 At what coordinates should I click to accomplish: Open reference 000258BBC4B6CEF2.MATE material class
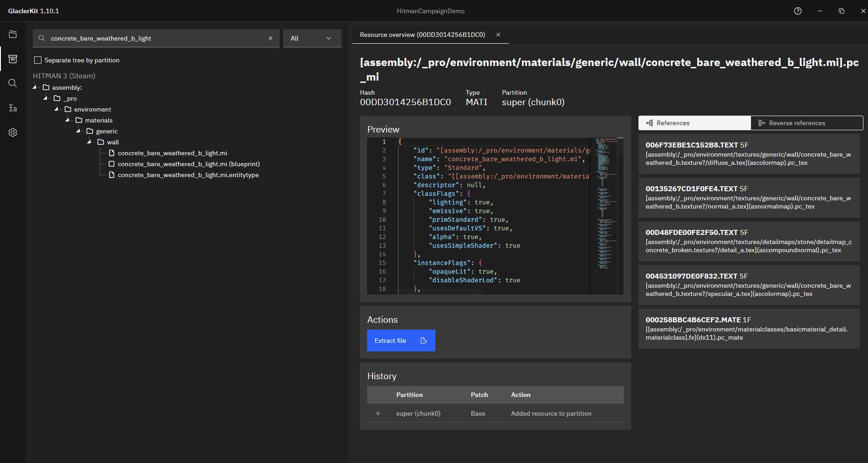tap(749, 329)
